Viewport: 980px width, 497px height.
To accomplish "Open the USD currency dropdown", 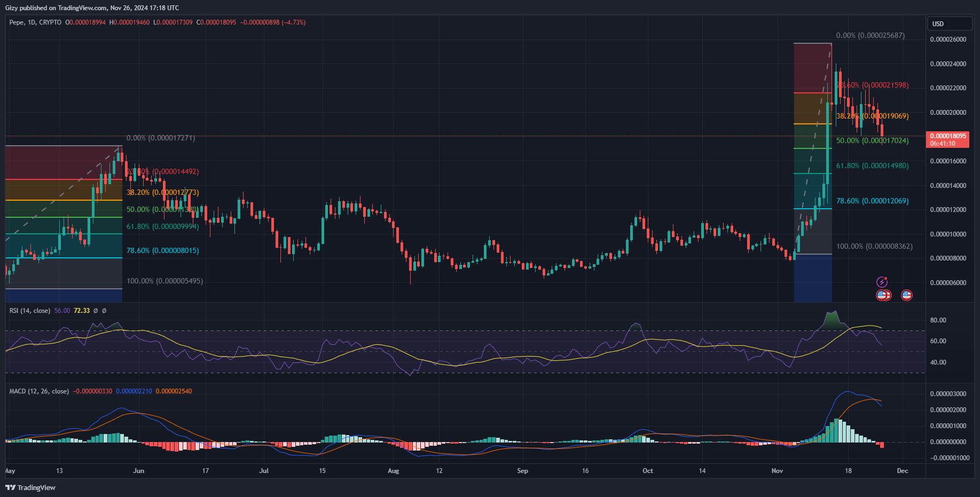I will coord(950,23).
